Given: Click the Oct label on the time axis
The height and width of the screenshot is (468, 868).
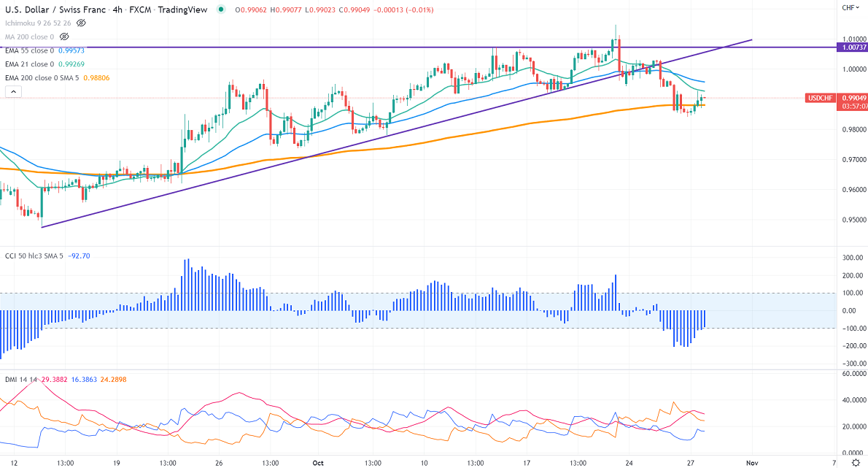Looking at the screenshot, I should (x=318, y=463).
